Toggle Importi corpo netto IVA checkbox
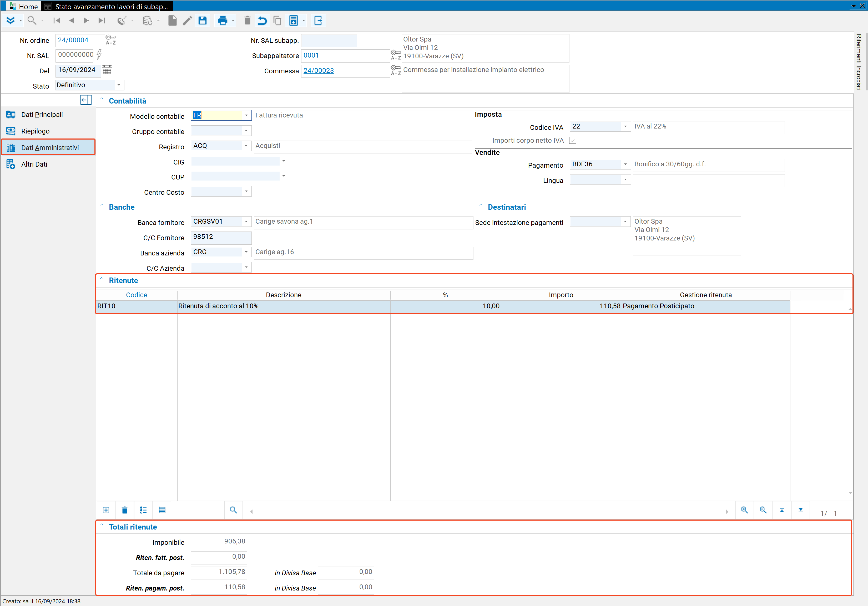Image resolution: width=868 pixels, height=606 pixels. (x=573, y=141)
